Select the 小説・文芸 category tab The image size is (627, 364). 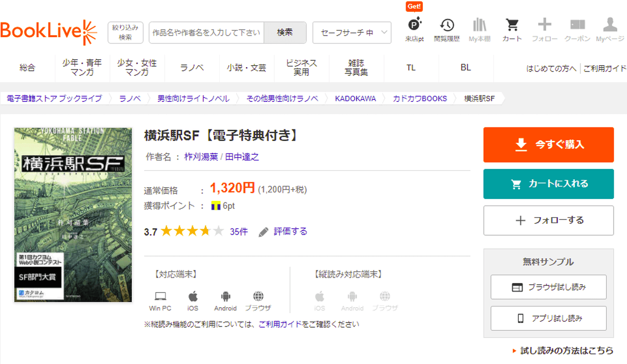coord(246,68)
